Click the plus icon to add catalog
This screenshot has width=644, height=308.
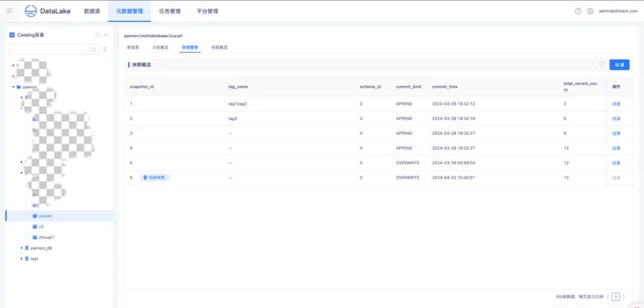(x=106, y=35)
